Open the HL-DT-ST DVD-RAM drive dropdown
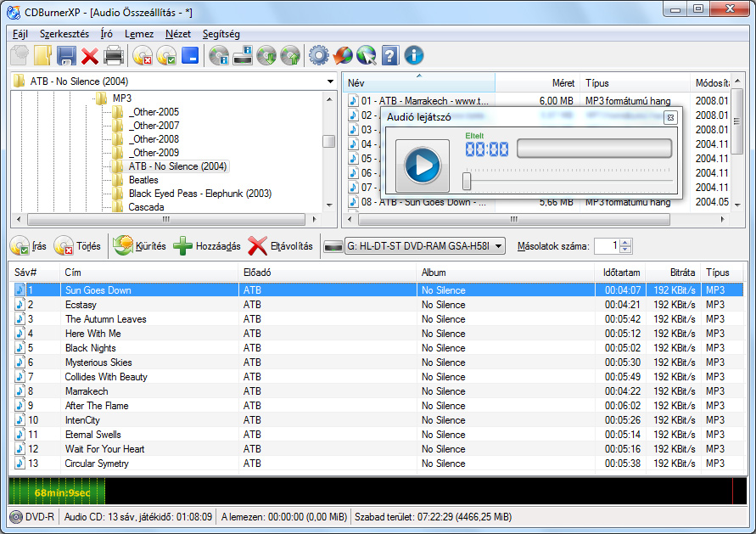This screenshot has height=534, width=756. click(x=498, y=246)
